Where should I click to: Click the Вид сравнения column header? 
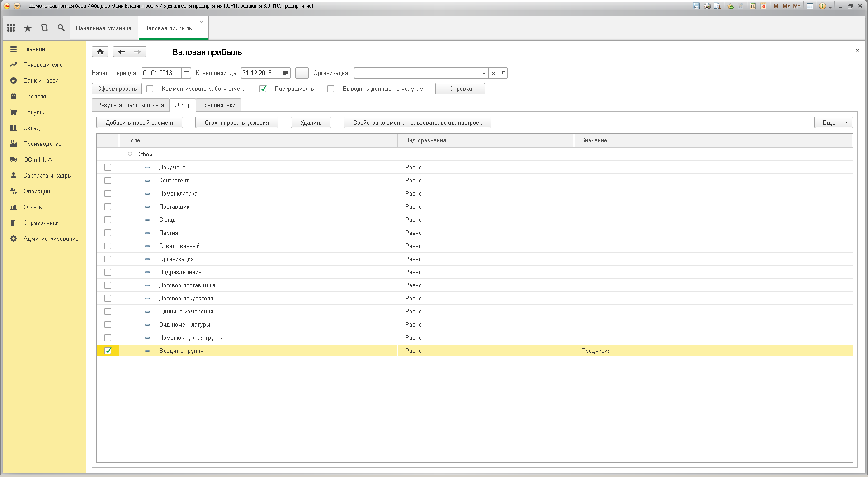point(486,140)
